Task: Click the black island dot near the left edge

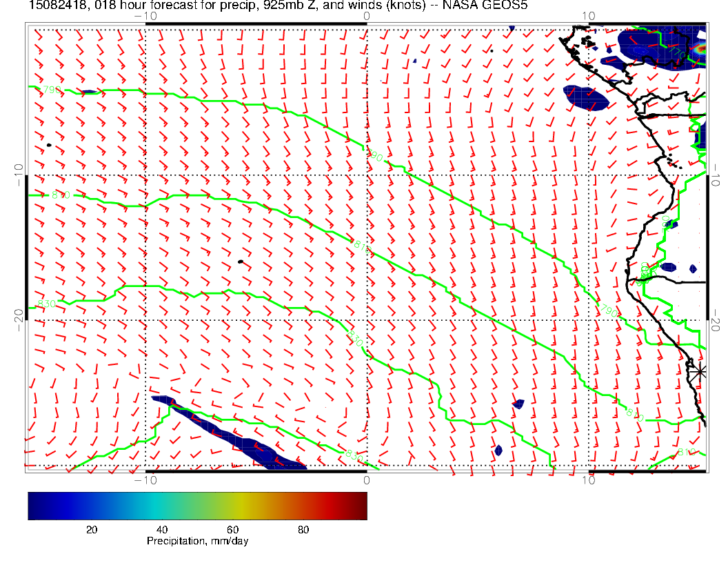Action: (x=49, y=145)
